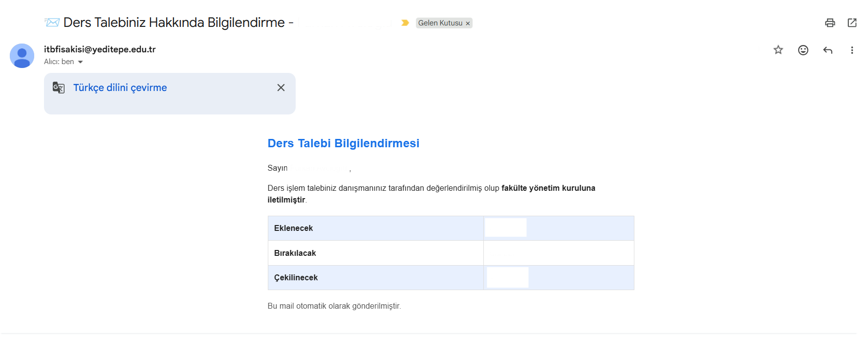Add an emoji reaction to the message
Image resolution: width=868 pixels, height=339 pixels.
pos(803,50)
